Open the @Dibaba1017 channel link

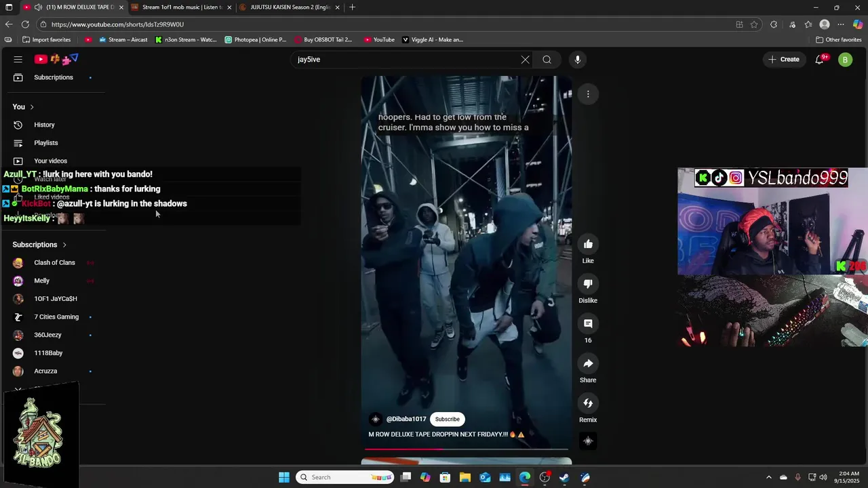[406, 419]
